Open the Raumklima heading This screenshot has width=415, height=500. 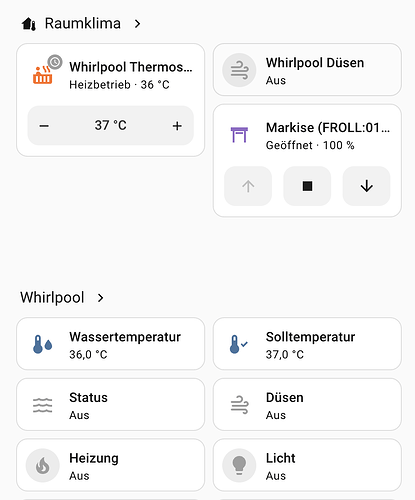tap(83, 24)
